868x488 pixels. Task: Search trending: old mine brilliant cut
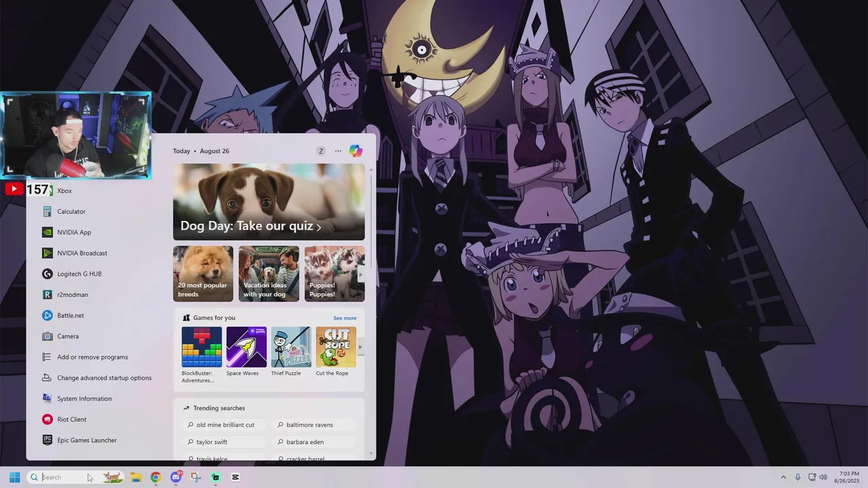point(224,425)
